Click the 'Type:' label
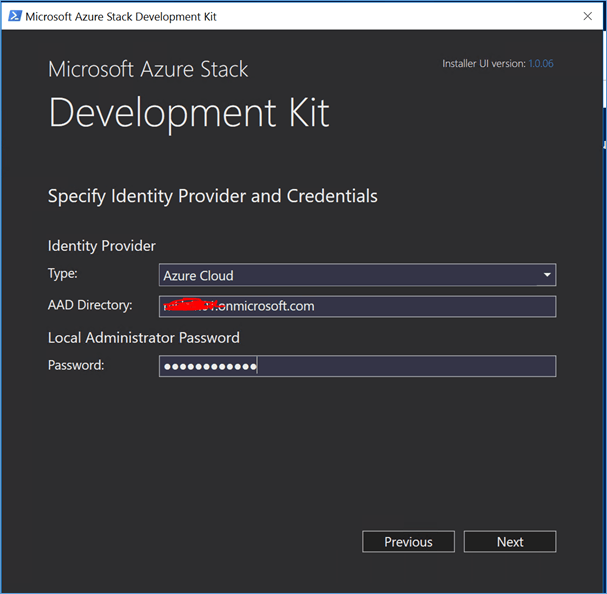Viewport: 607px width, 594px height. point(62,273)
